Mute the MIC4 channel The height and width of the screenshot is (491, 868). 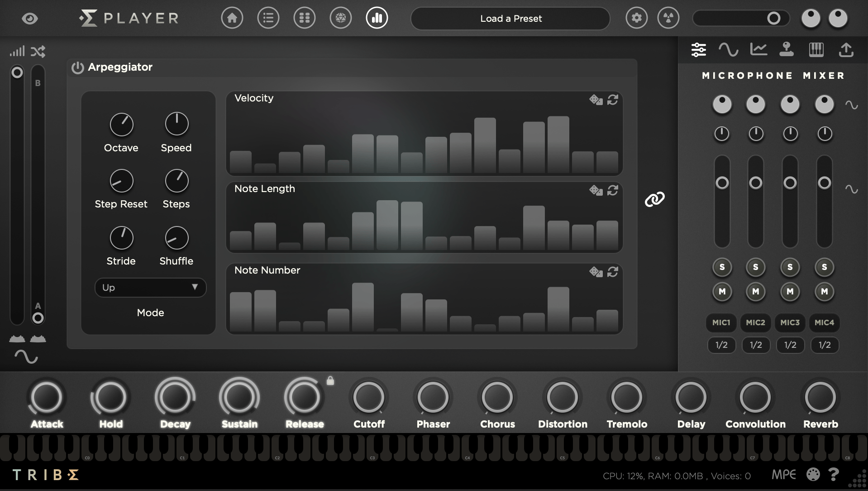click(x=825, y=292)
